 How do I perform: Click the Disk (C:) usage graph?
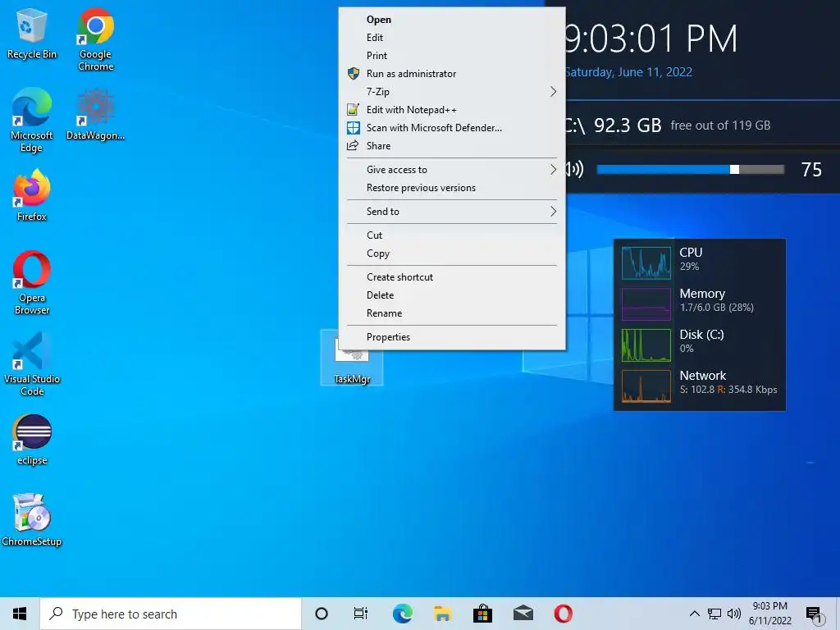pyautogui.click(x=646, y=345)
